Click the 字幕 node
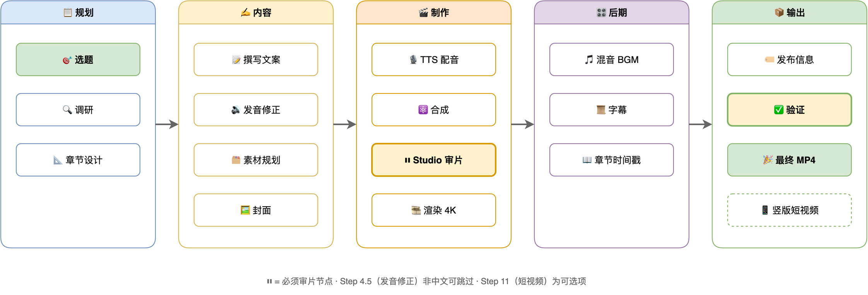 612,110
